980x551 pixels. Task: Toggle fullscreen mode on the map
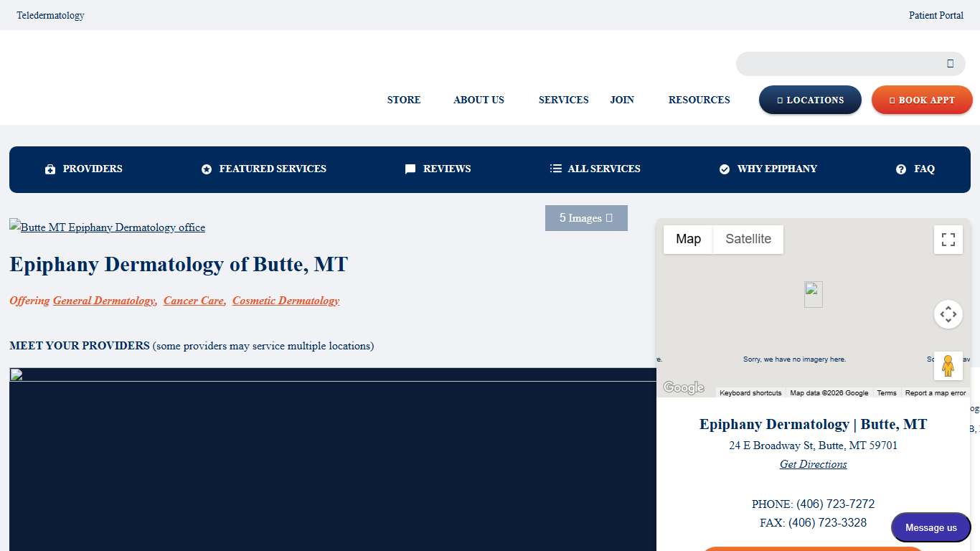point(948,239)
